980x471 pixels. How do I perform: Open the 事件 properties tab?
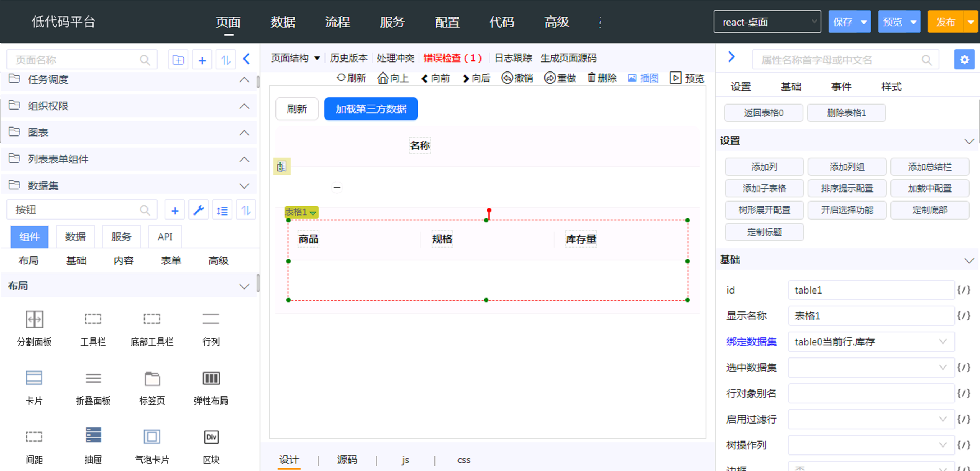pyautogui.click(x=841, y=87)
